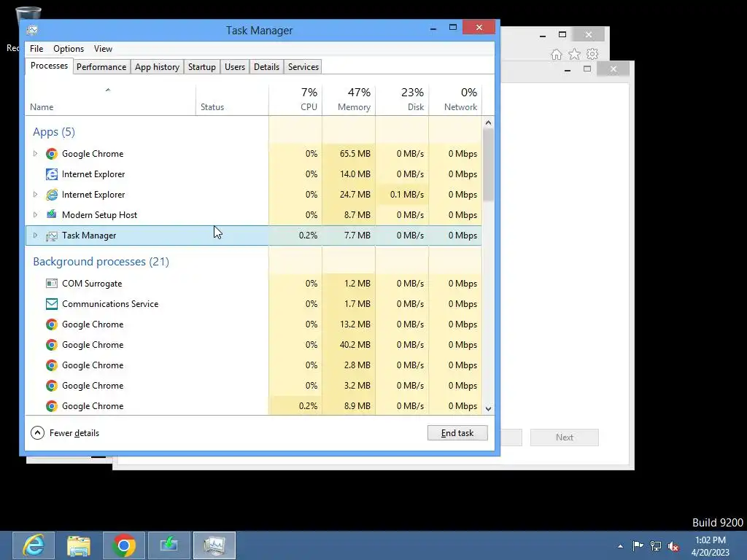Click the Chrome icon in 3.2 MB row
747x560 pixels.
(52, 386)
